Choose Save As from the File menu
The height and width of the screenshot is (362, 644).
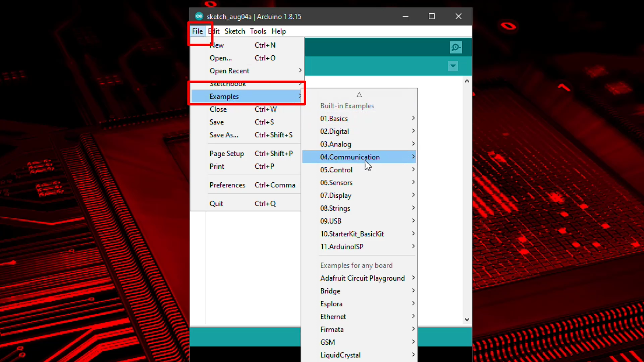[223, 135]
